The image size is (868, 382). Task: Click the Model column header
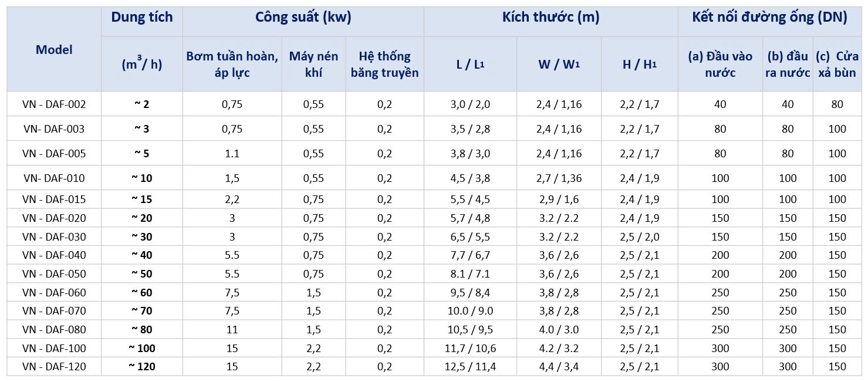point(54,50)
